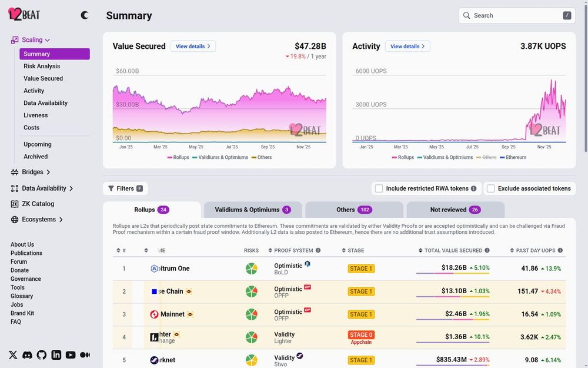Click the L2BEAT logo
Screen dimensions: 588x368
point(24,14)
